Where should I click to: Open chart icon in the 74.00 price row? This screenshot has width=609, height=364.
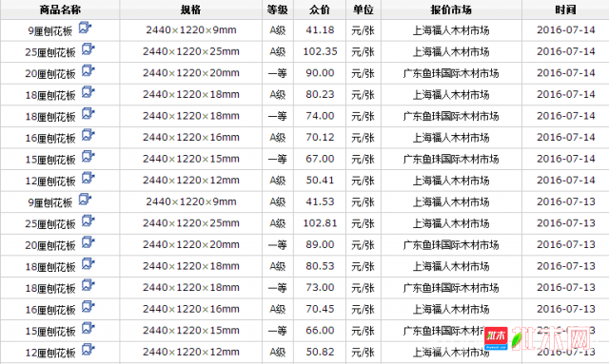[88, 114]
